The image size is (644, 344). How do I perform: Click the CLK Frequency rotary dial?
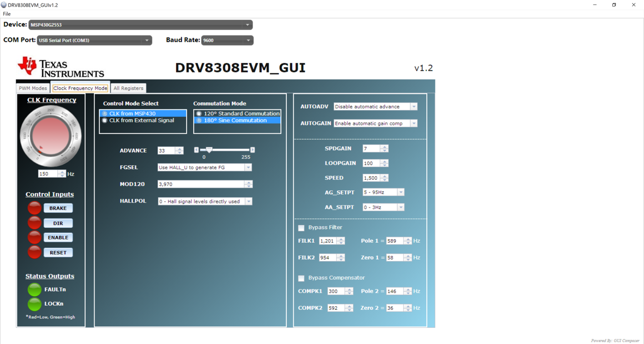50,136
